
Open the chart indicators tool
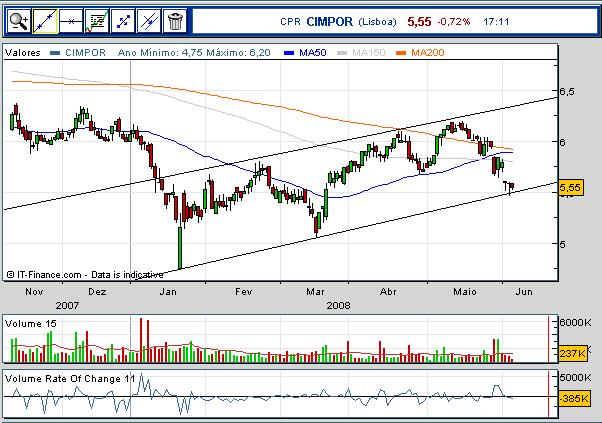tap(97, 21)
